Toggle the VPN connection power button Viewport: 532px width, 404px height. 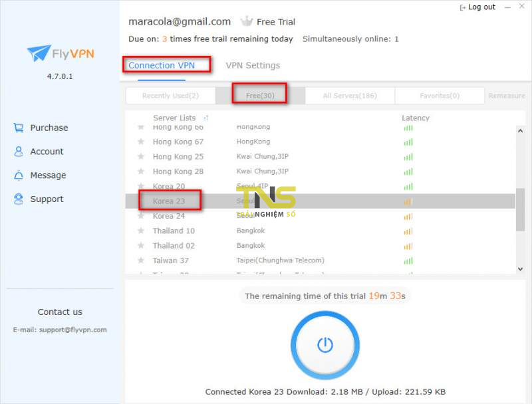click(x=325, y=345)
